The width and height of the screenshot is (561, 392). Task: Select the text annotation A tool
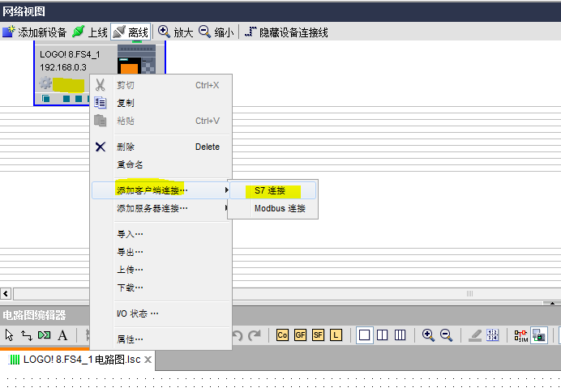point(62,335)
